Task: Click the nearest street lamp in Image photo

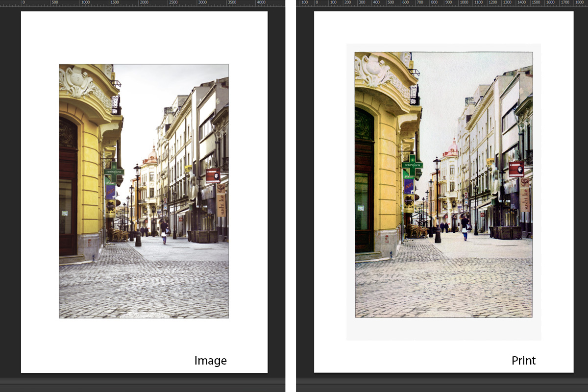Action: [138, 206]
